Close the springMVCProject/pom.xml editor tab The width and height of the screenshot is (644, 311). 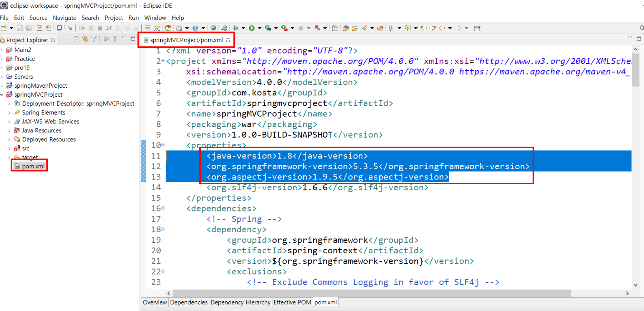[228, 40]
